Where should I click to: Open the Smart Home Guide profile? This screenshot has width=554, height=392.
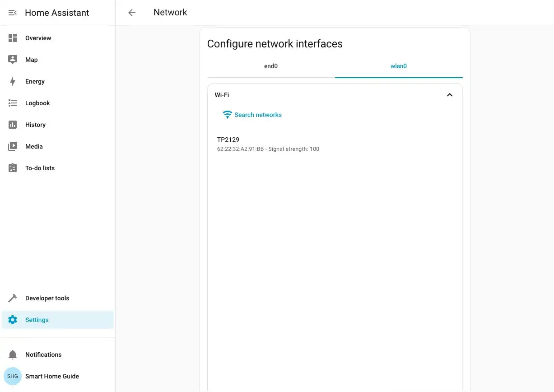(x=58, y=376)
